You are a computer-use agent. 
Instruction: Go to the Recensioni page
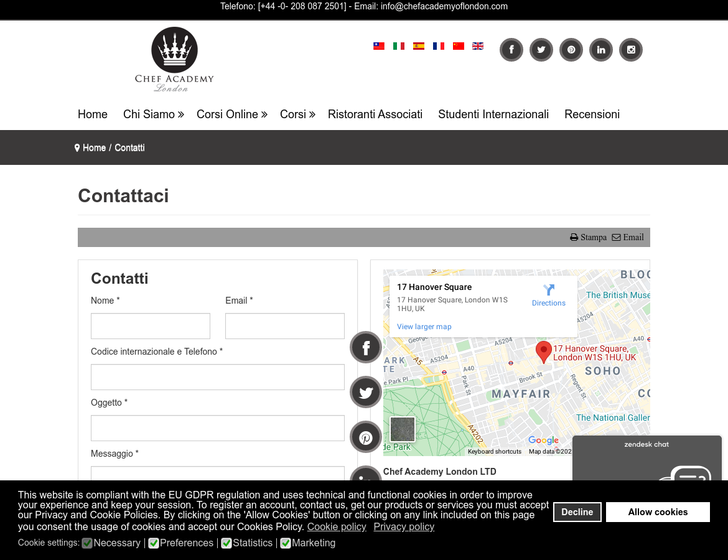[592, 114]
